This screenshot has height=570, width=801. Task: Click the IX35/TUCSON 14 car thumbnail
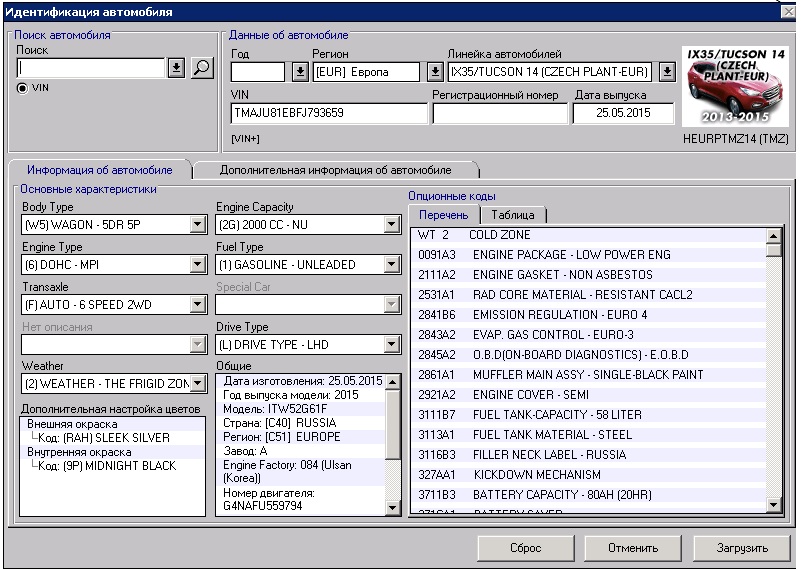click(735, 87)
